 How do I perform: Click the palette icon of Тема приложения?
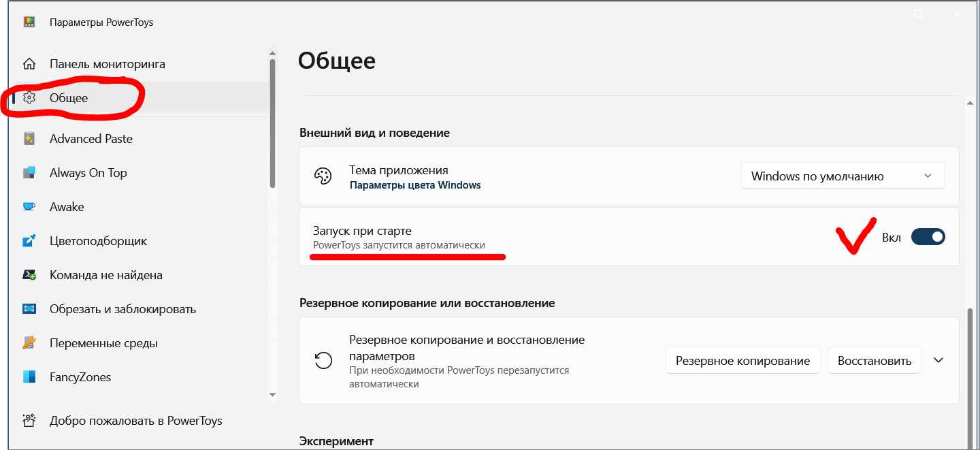(323, 176)
